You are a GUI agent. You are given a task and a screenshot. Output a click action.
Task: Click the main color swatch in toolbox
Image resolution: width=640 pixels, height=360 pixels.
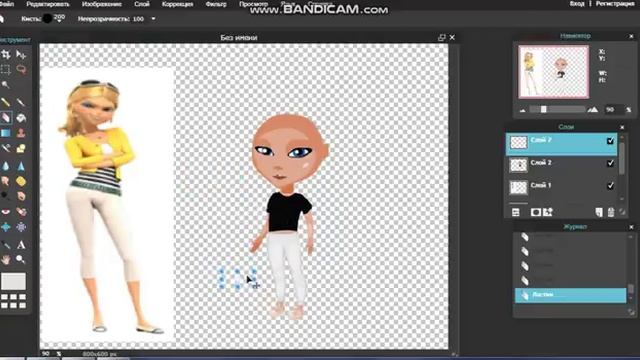point(13,281)
